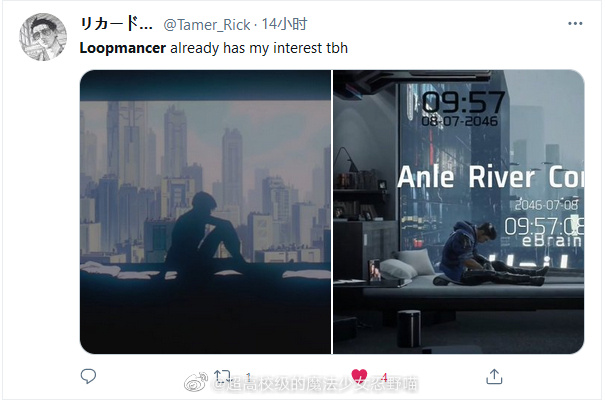Image resolution: width=605 pixels, height=400 pixels.
Task: Click the red like count 4
Action: 384,376
